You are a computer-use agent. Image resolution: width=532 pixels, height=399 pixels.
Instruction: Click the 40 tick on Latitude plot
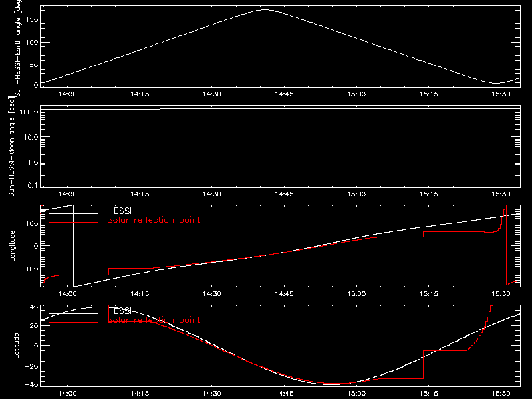click(x=34, y=307)
